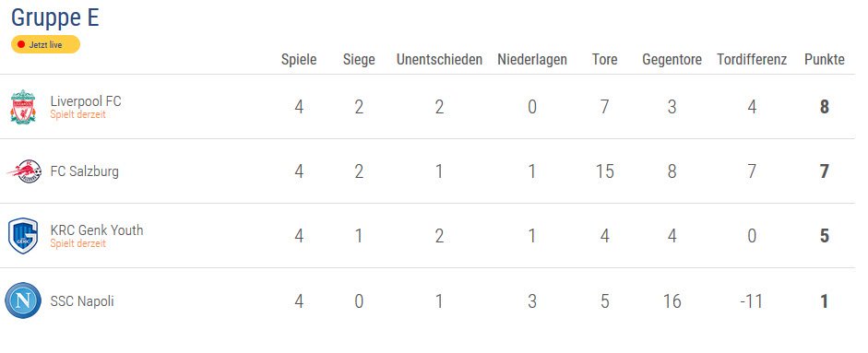Click the FC Salzburg club logo
Viewport: 868px width, 353px height.
click(x=24, y=171)
